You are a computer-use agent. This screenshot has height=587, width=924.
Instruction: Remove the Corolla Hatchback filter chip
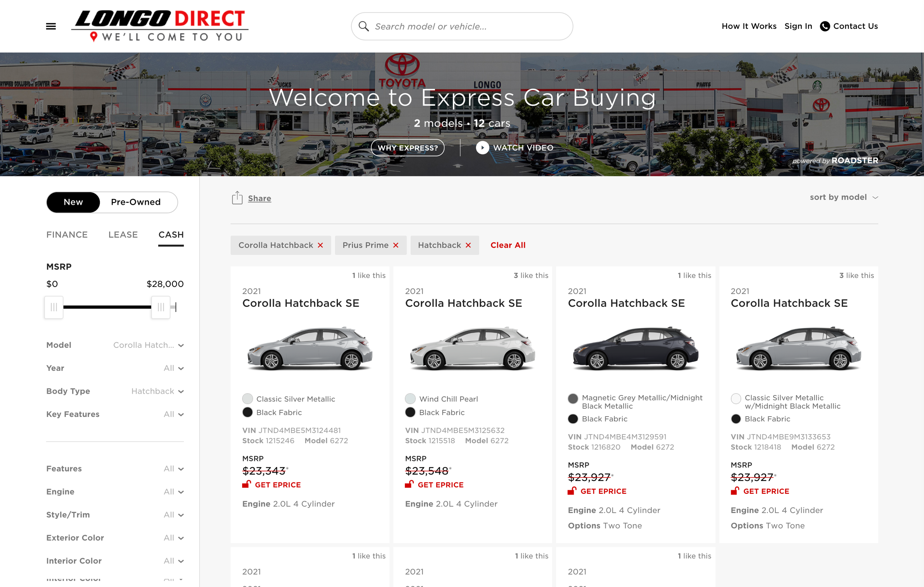(321, 245)
